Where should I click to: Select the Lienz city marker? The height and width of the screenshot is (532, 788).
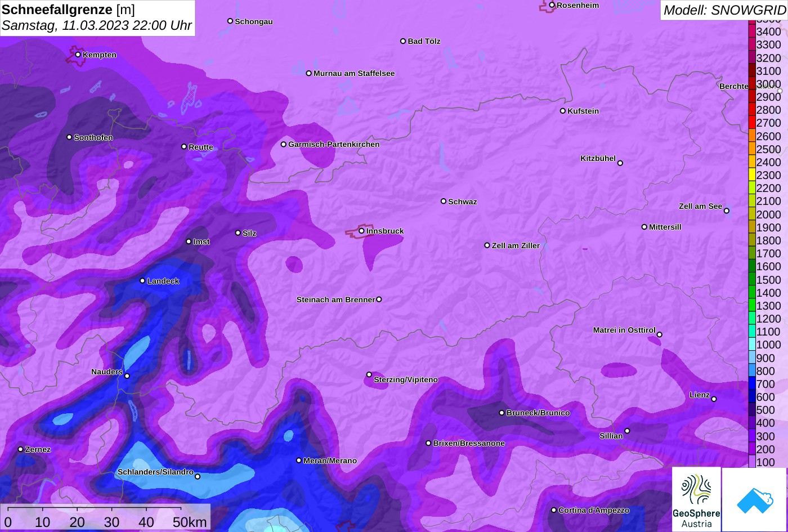[714, 399]
